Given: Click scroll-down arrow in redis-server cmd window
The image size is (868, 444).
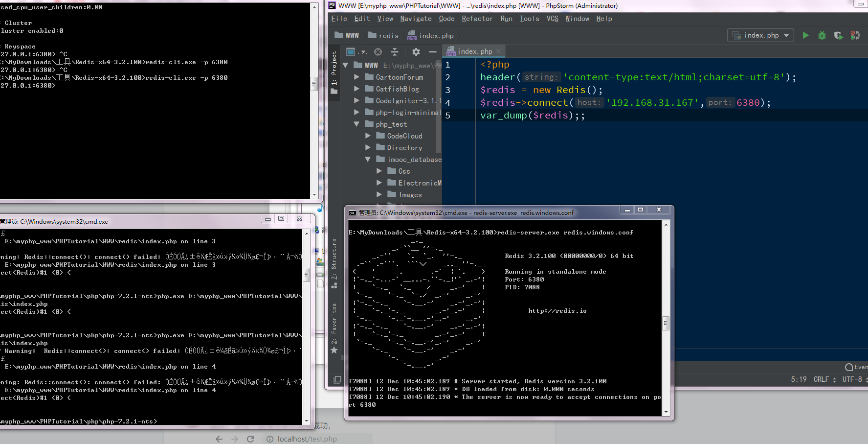Looking at the screenshot, I should coord(666,412).
